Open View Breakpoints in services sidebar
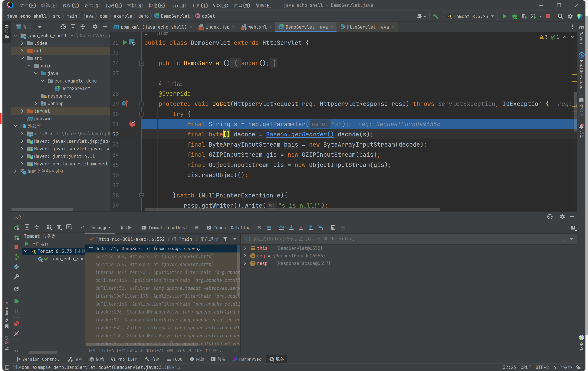The width and height of the screenshot is (588, 371). [x=16, y=324]
